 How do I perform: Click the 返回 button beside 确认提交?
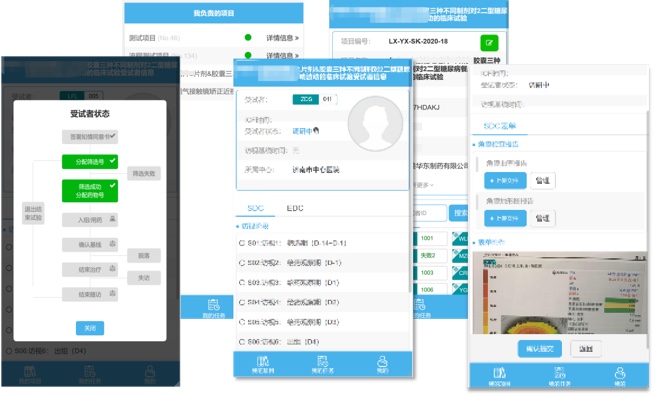pos(586,349)
